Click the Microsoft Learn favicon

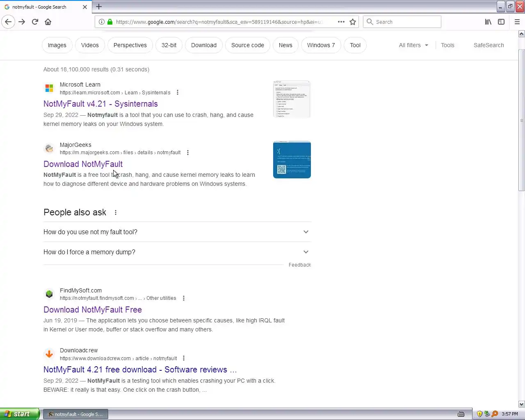[49, 88]
